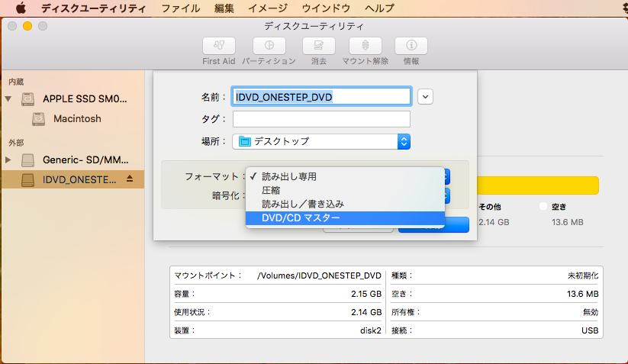Click the Erase (消去) toolbar icon
This screenshot has height=364, width=628.
tap(319, 46)
